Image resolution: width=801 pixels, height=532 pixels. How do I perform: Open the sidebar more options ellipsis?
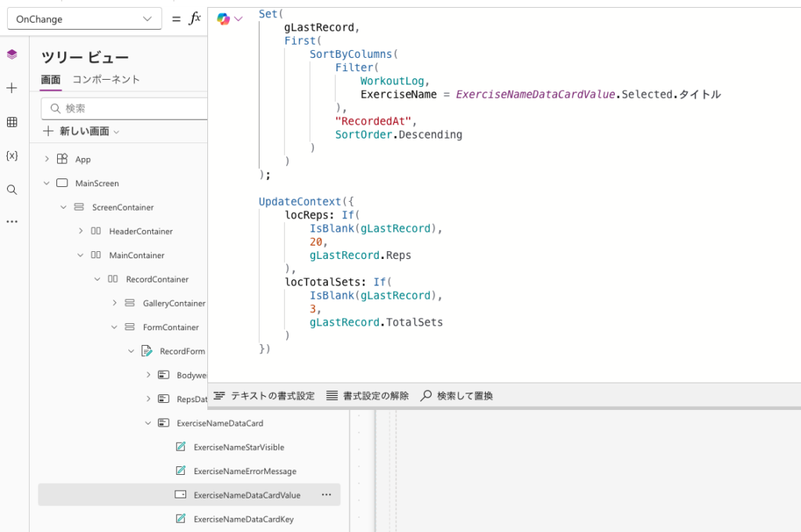point(12,221)
